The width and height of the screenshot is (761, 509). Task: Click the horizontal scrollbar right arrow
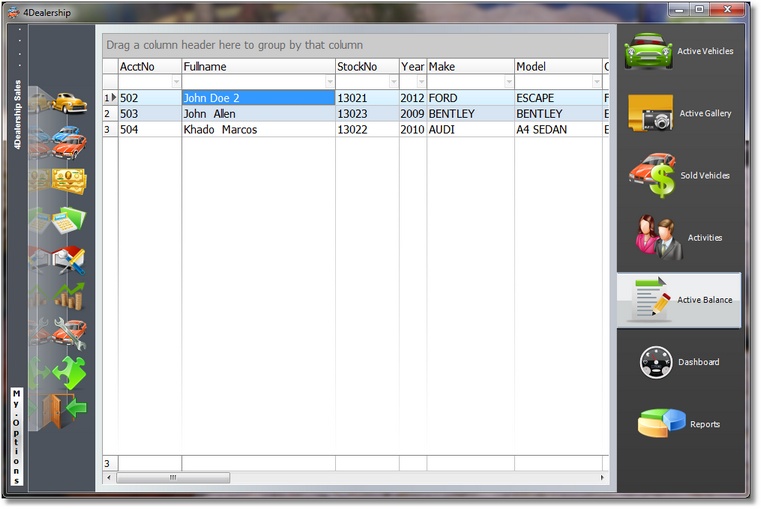(x=603, y=478)
